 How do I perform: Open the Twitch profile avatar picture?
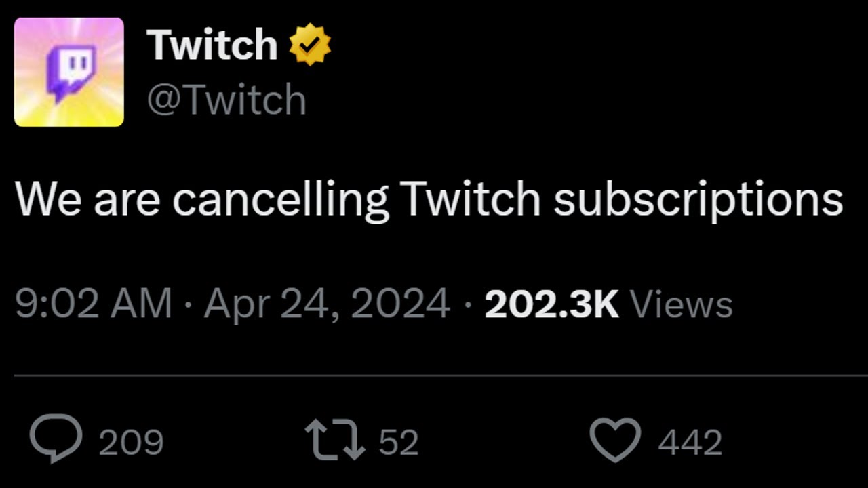pyautogui.click(x=69, y=72)
